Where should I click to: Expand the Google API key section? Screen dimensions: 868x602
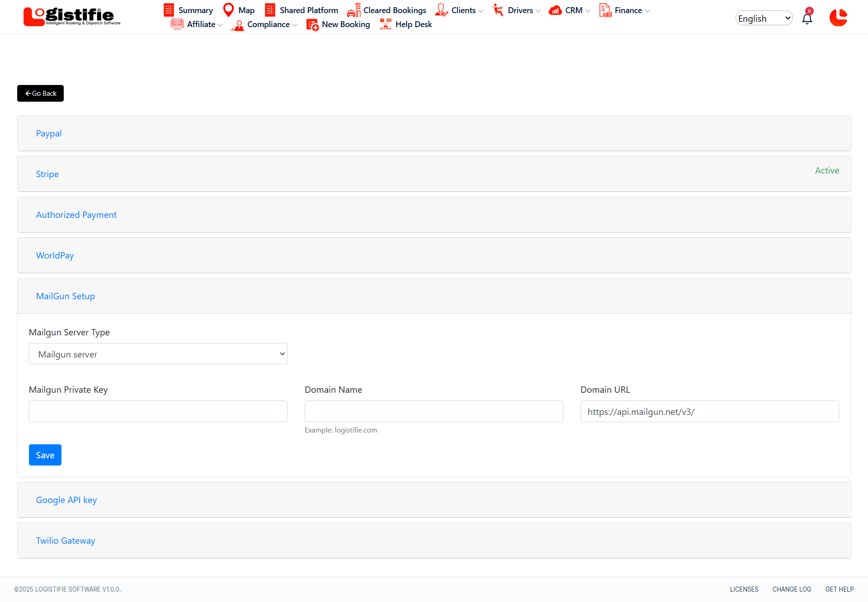point(66,500)
